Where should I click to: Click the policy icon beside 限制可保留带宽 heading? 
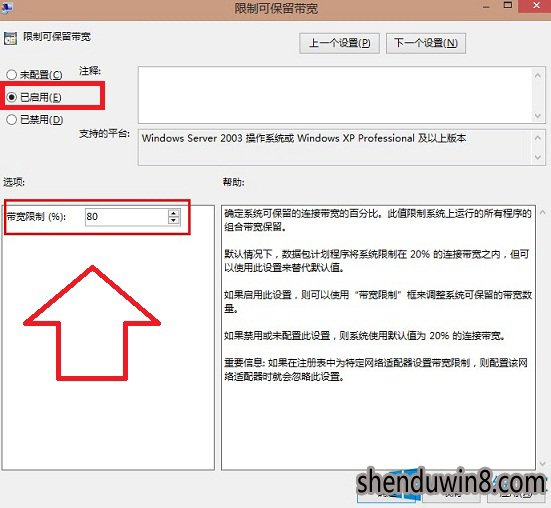point(10,38)
